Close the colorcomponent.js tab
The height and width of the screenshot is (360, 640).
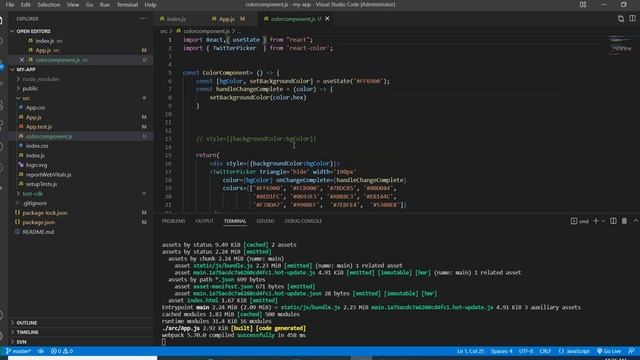327,19
